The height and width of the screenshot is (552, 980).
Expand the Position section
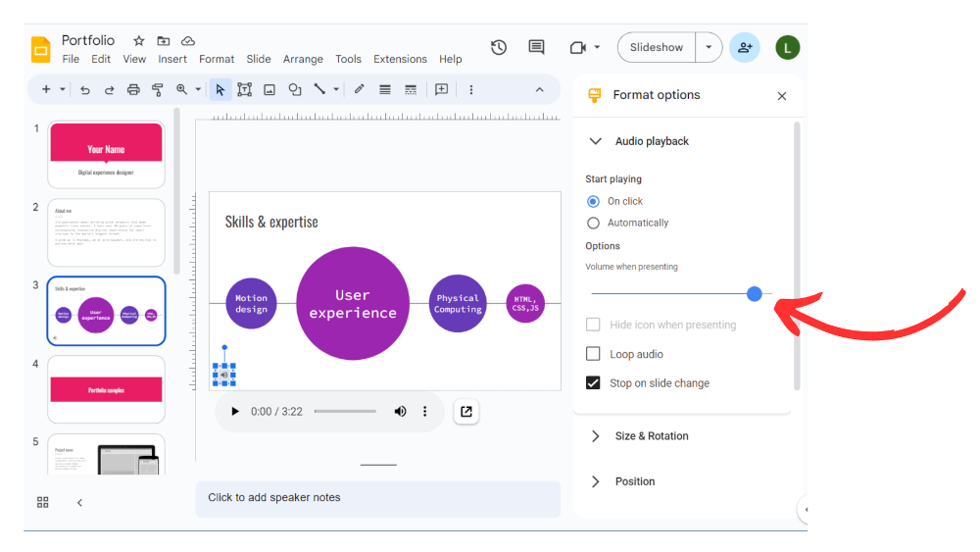[x=596, y=481]
